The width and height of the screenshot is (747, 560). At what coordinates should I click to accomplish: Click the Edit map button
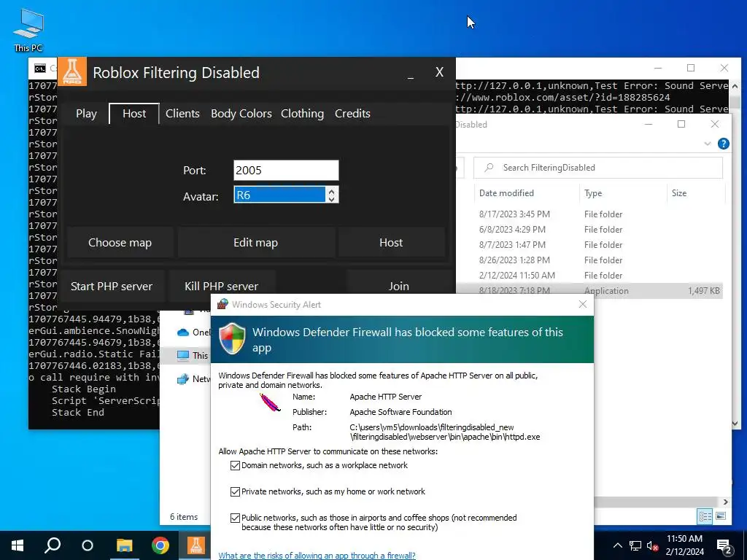[x=256, y=243]
